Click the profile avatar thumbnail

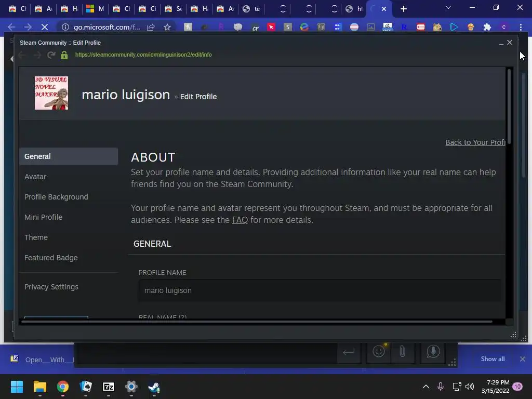coord(51,93)
